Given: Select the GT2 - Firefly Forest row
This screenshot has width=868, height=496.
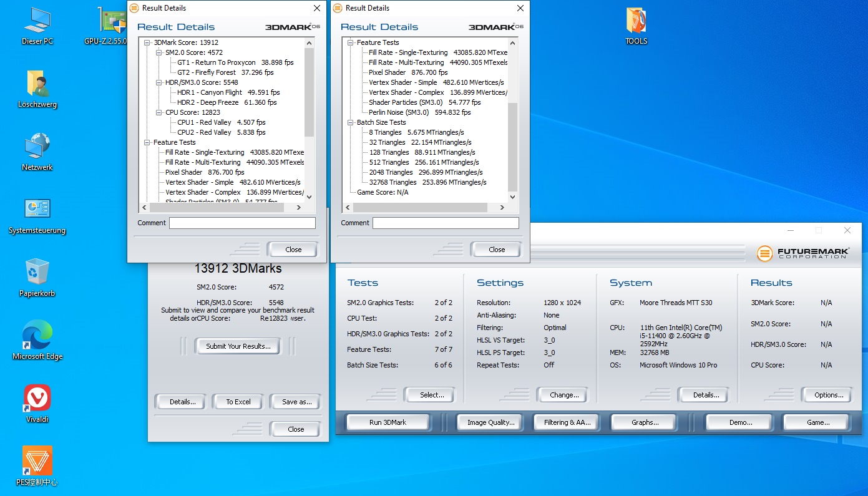Looking at the screenshot, I should click(x=225, y=72).
